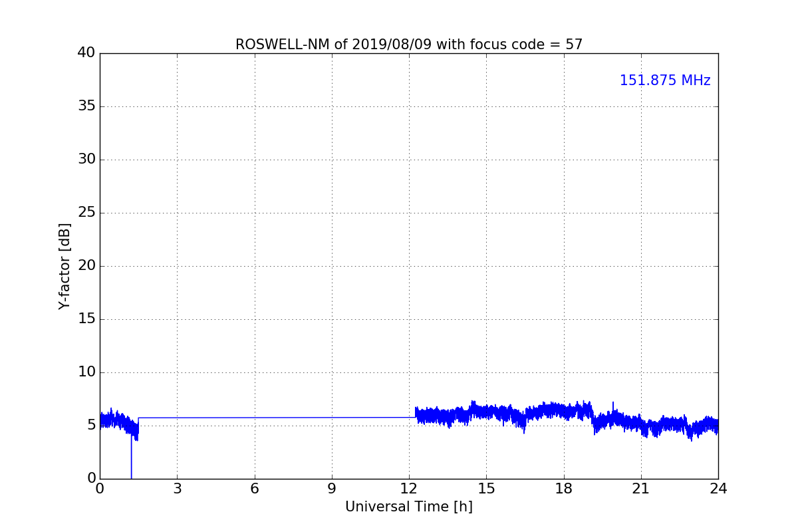Select the '151.875 MHz' frequency label
The width and height of the screenshot is (798, 532).
tap(665, 80)
